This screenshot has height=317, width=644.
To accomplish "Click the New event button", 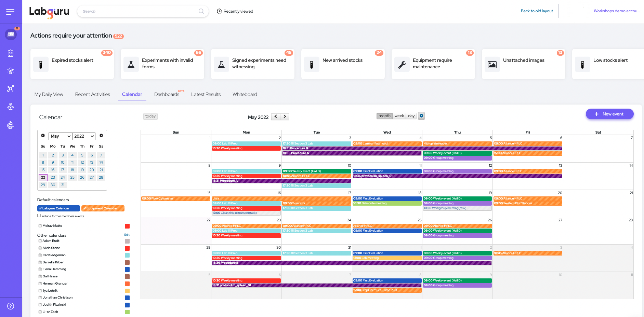I will pos(609,114).
